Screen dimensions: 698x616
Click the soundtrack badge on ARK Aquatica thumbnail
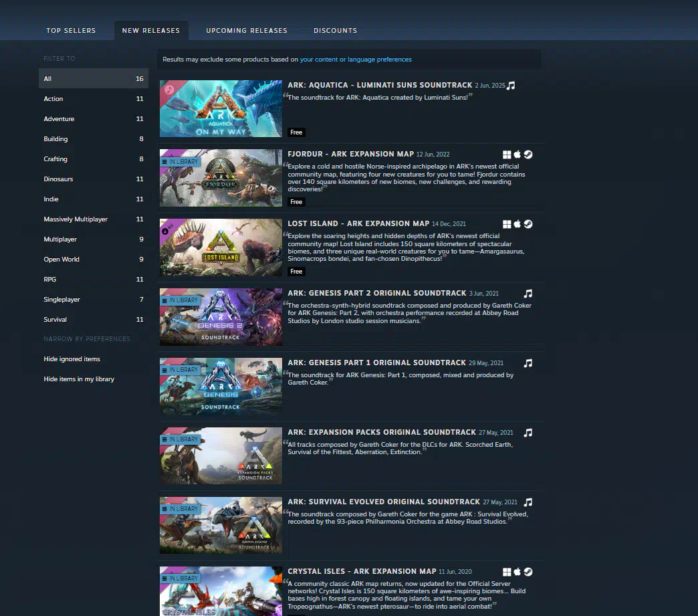click(x=169, y=90)
